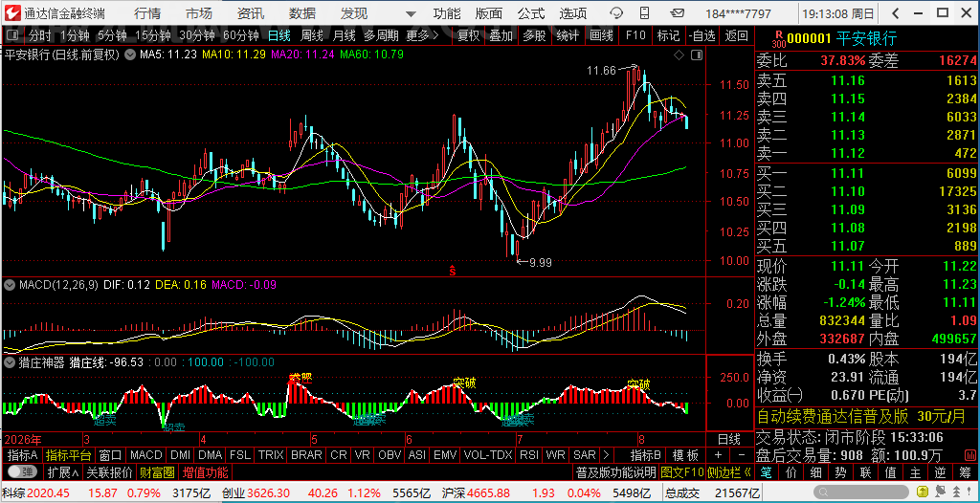Image resolution: width=980 pixels, height=503 pixels.
Task: Toggle 画线 drawing tools
Action: pos(601,35)
